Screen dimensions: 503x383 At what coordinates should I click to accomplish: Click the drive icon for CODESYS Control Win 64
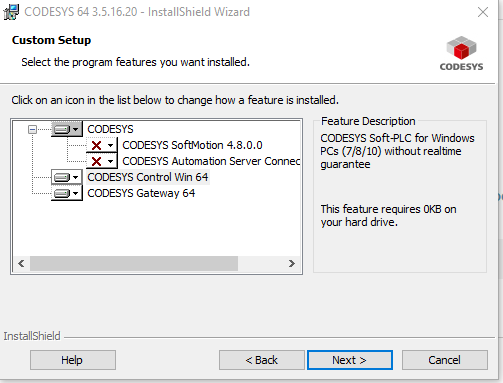pyautogui.click(x=62, y=177)
